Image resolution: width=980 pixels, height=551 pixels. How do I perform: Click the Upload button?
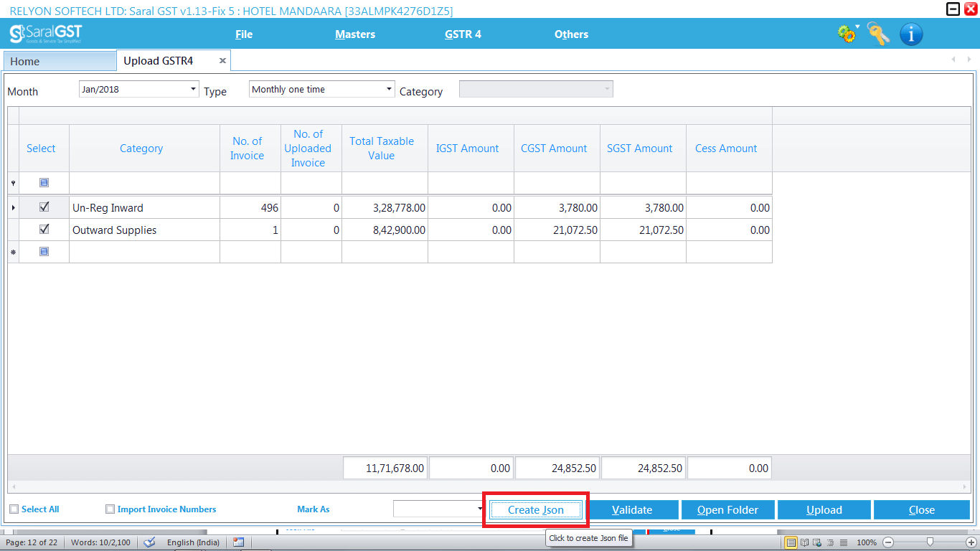(x=824, y=510)
